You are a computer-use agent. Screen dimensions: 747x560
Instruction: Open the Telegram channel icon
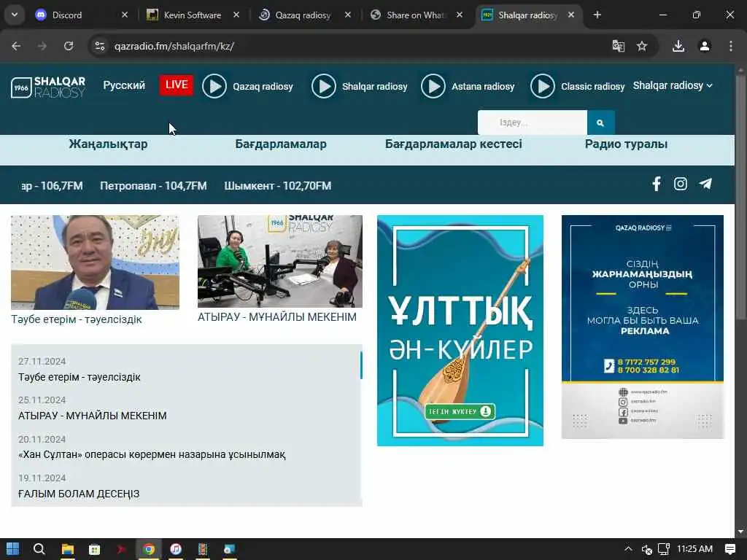tap(705, 184)
